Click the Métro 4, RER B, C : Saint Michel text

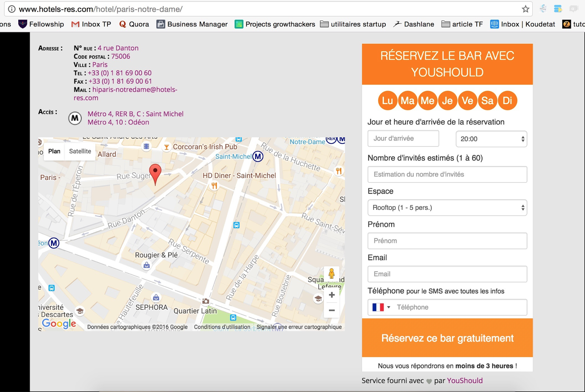136,114
